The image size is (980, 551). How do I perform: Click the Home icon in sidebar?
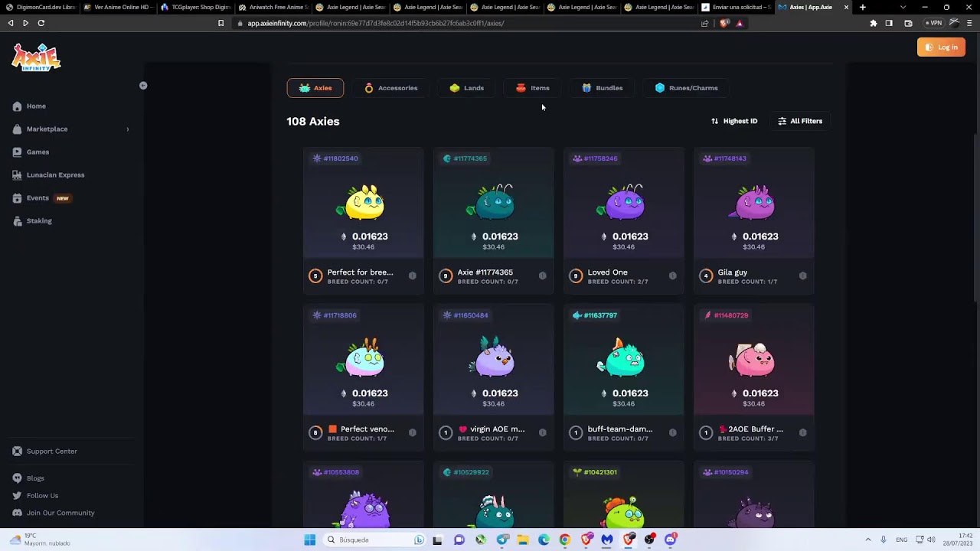[17, 106]
